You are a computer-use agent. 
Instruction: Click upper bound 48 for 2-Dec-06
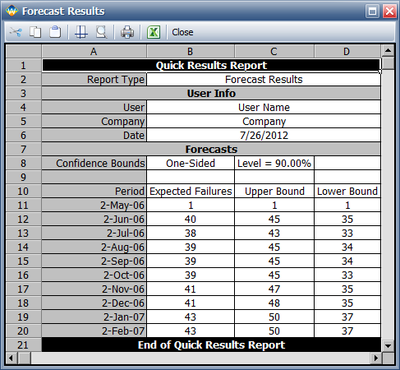pyautogui.click(x=274, y=303)
